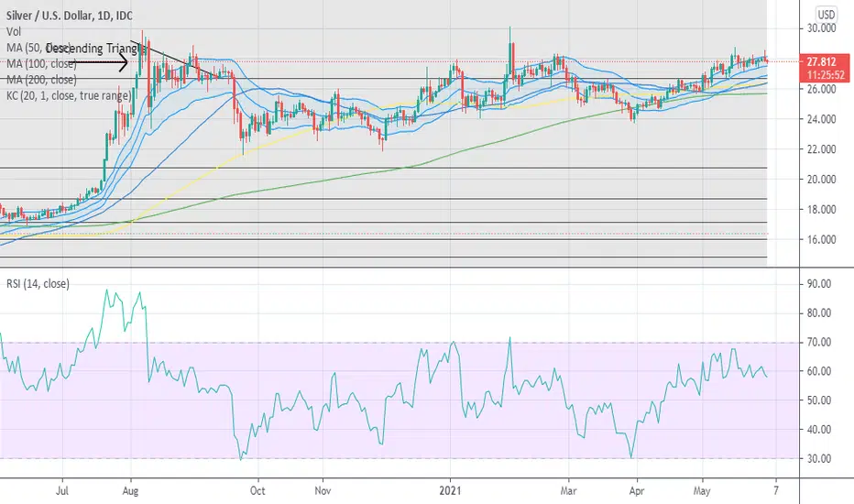The image size is (854, 504).
Task: Click the 16.000 price axis label
Action: tap(821, 240)
